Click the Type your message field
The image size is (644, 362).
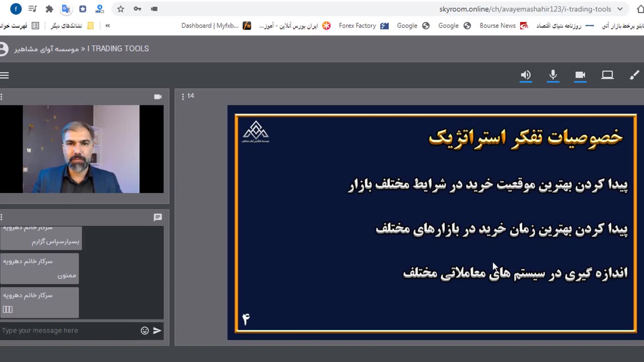(67, 330)
